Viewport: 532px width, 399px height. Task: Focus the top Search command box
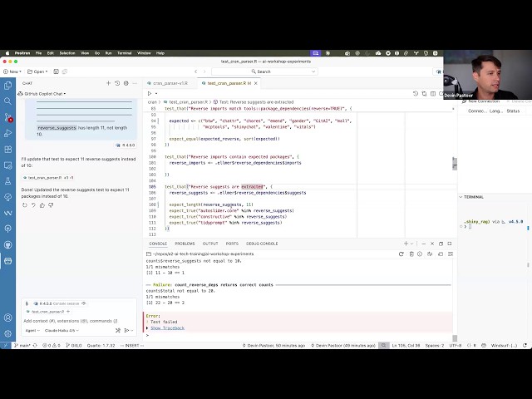pos(264,71)
